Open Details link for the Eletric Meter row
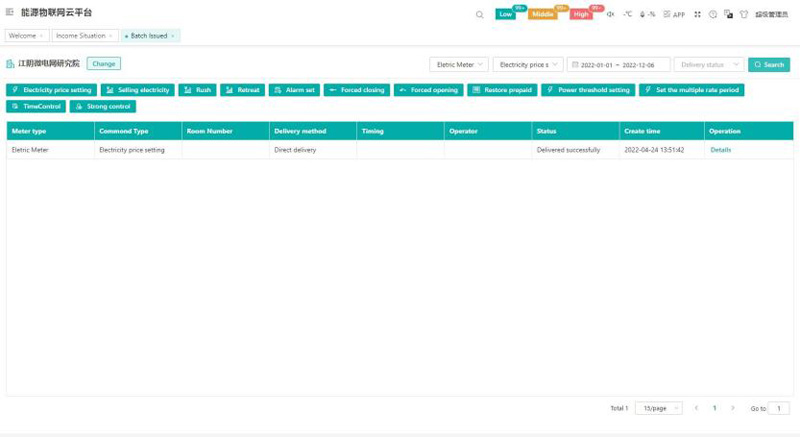 pyautogui.click(x=721, y=150)
